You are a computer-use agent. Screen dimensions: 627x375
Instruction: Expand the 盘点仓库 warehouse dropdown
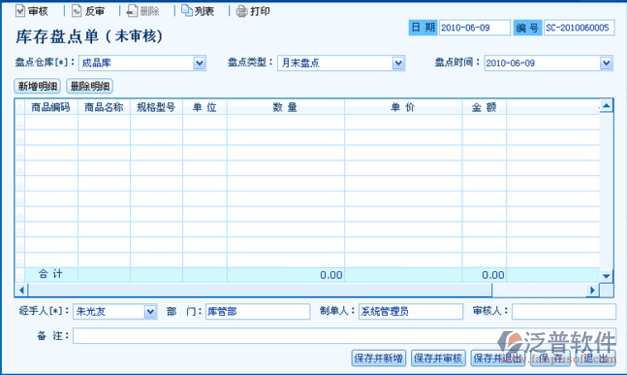click(199, 63)
